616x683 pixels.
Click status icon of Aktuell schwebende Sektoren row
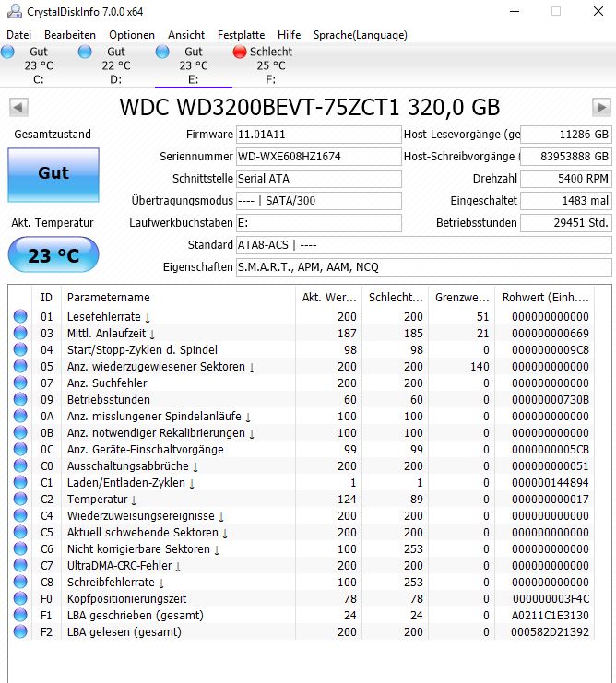pyautogui.click(x=20, y=532)
